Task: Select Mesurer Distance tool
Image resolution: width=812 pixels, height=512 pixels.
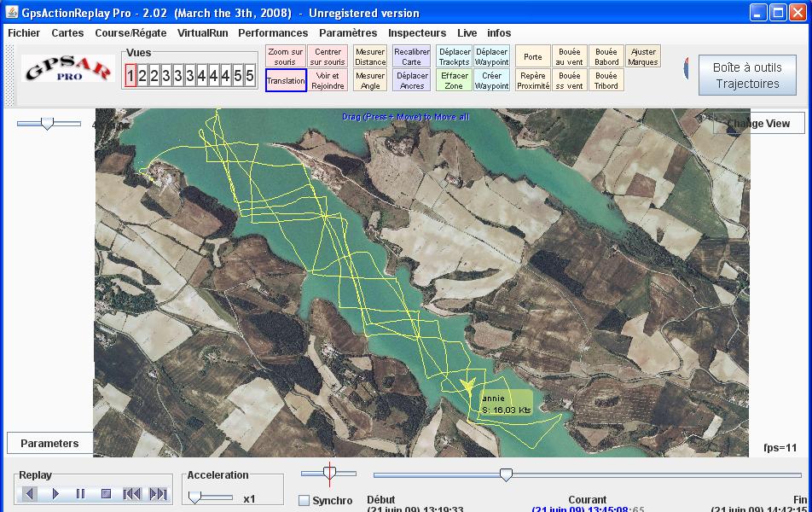Action: [x=370, y=56]
